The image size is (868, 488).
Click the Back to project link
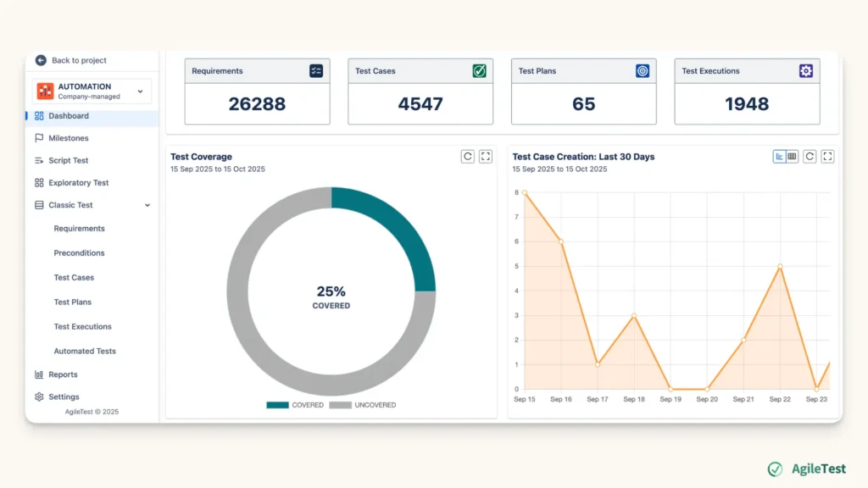pos(79,60)
